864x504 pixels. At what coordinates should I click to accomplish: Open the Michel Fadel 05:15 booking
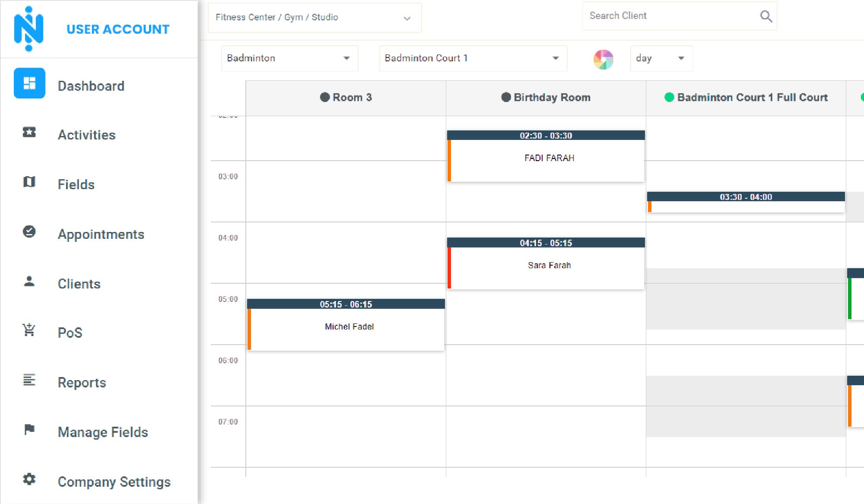point(349,327)
